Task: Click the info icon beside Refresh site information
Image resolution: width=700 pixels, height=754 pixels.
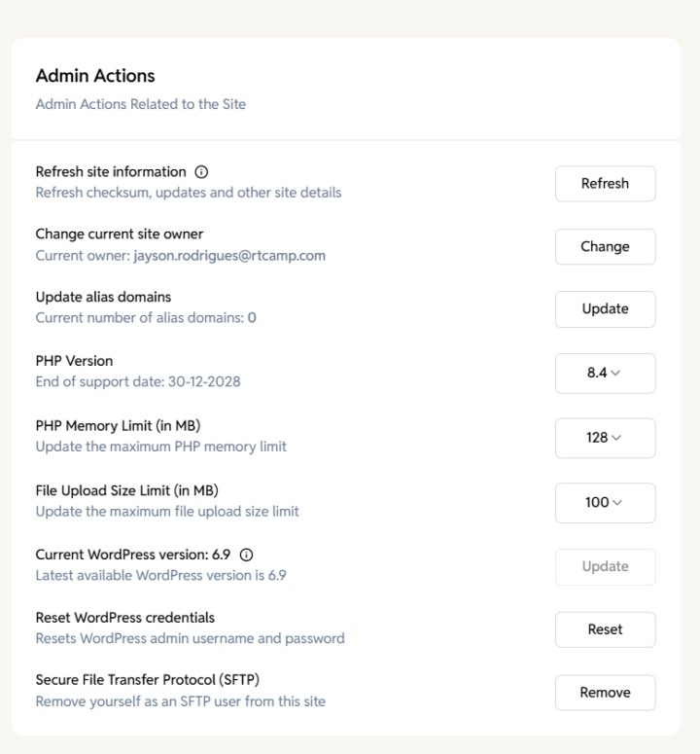Action: point(201,172)
